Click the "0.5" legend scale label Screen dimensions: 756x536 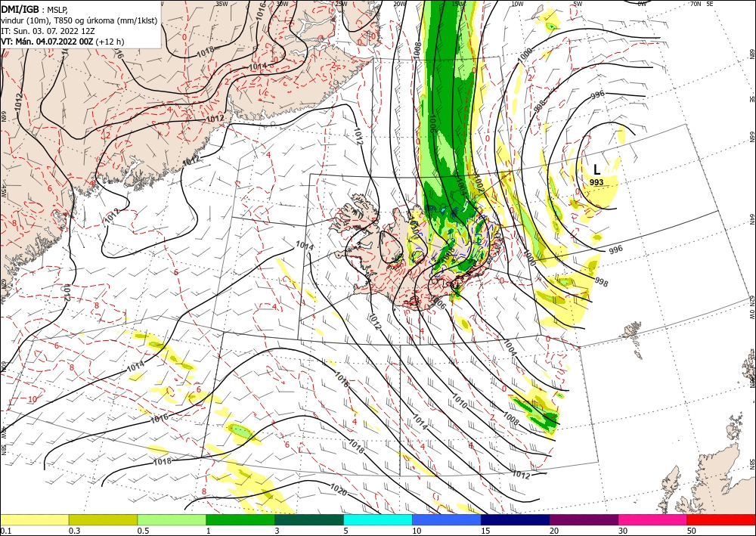(143, 531)
